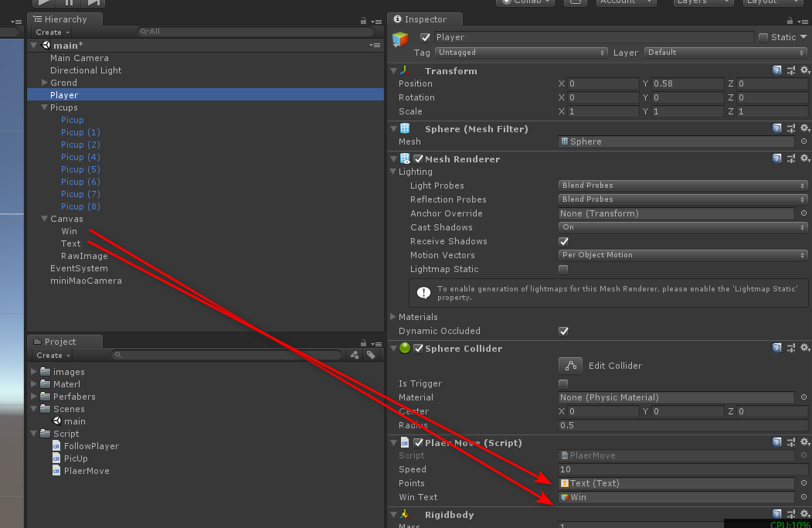The image size is (812, 528).
Task: Open Sphere Mesh Filter settings gear
Action: (805, 128)
